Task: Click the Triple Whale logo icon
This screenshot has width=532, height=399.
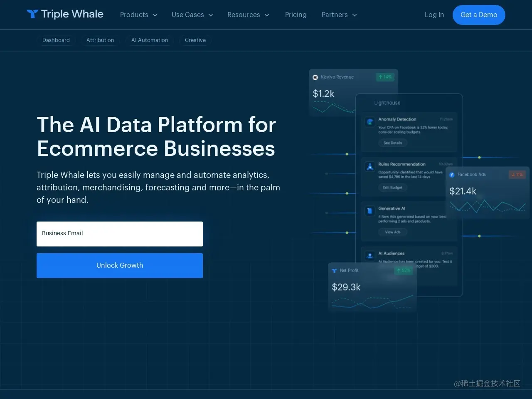Action: [x=32, y=14]
